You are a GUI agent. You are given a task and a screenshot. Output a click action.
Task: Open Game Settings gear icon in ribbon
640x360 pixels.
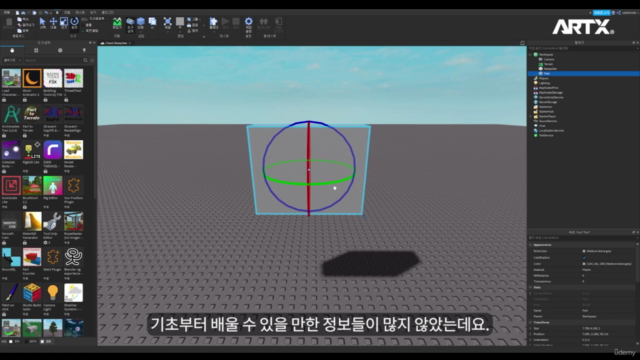tap(249, 21)
